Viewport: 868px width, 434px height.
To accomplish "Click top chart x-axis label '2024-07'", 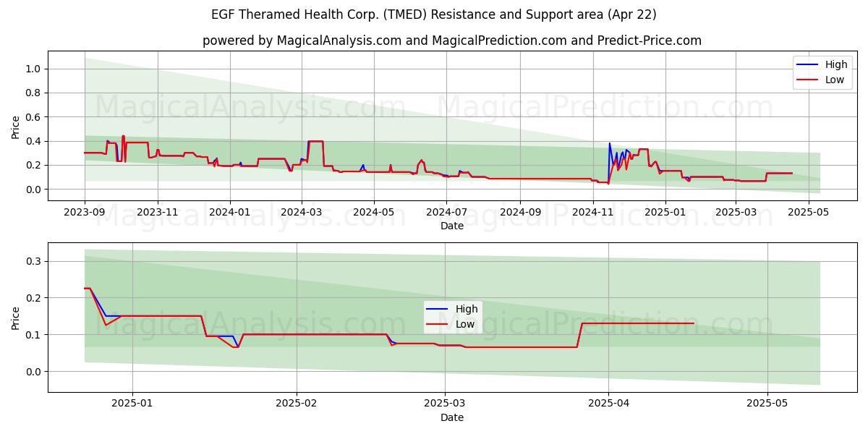I will coord(446,213).
